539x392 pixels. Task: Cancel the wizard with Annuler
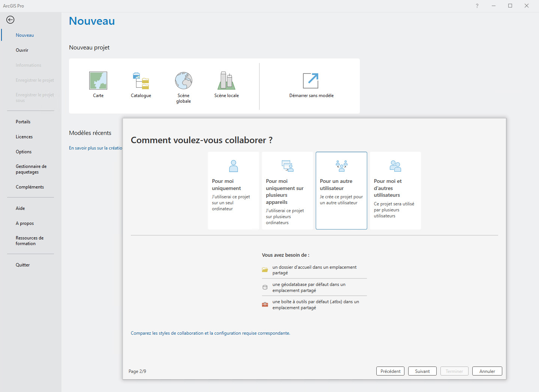487,371
